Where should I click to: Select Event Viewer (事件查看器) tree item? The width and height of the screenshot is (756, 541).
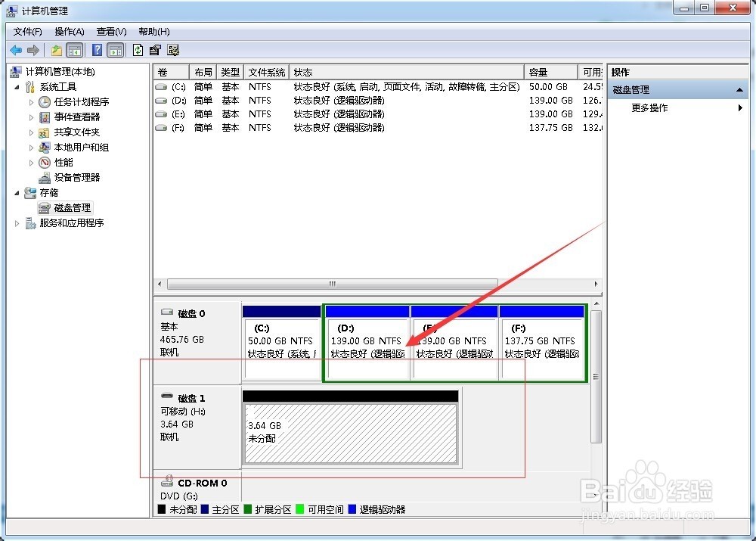[x=76, y=117]
